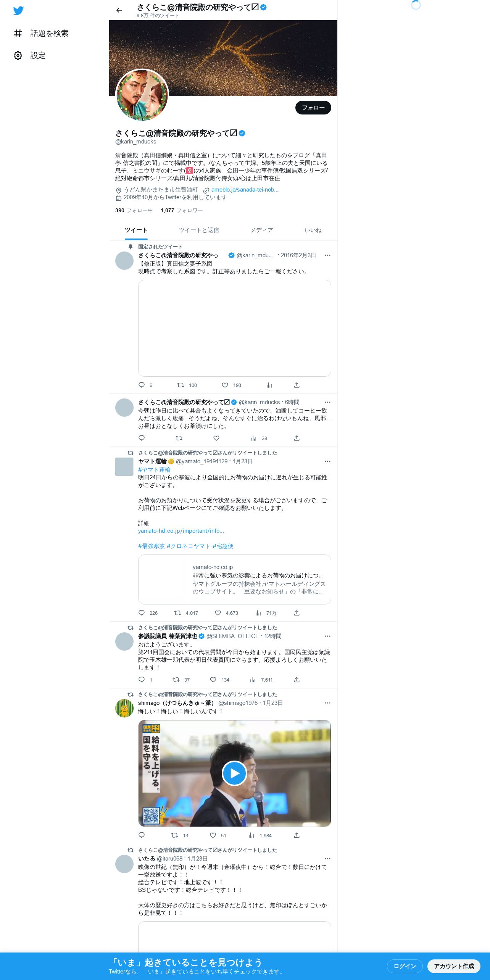Open the yamato-hd.co.jp link preview card
The height and width of the screenshot is (980, 490).
[x=235, y=579]
